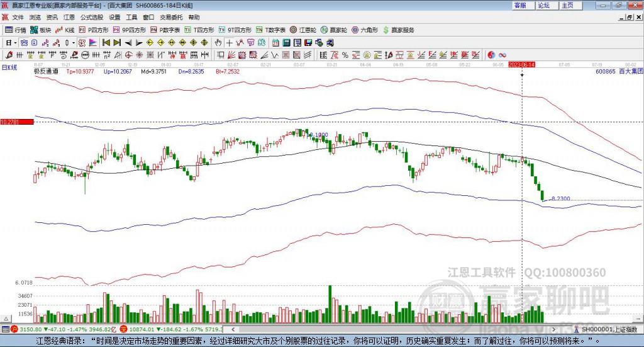Screen dimensions: 644x347
Task: Open the 江恩 menu
Action: (x=69, y=18)
